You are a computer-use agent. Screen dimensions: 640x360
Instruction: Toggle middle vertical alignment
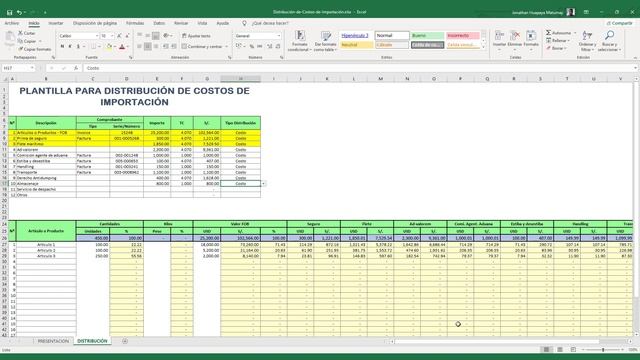tap(148, 36)
